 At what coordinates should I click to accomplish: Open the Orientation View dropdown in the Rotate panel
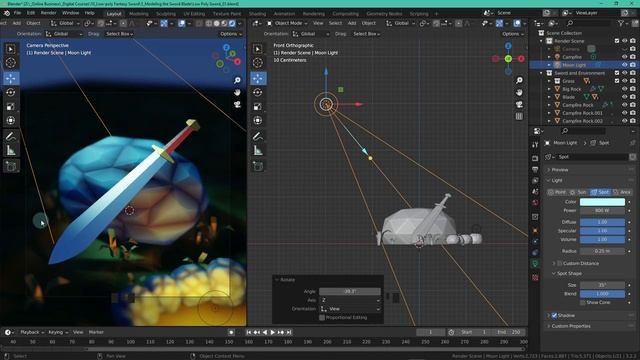point(350,309)
